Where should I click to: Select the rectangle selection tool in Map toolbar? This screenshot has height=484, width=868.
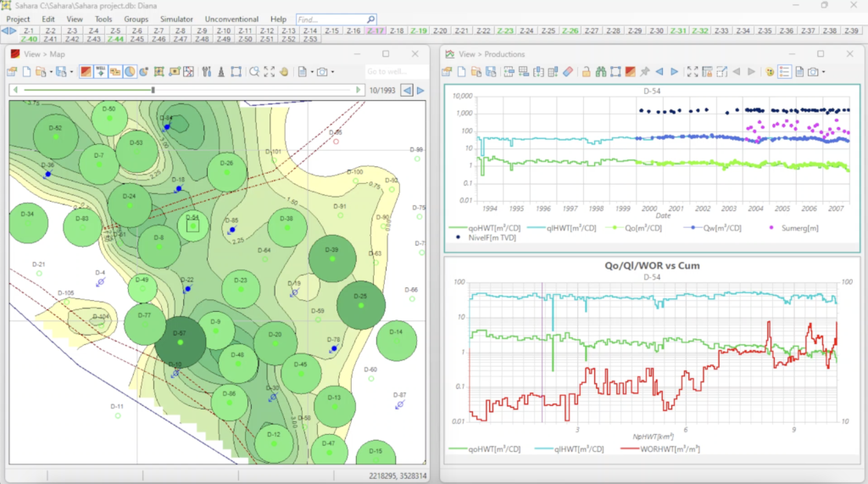236,71
